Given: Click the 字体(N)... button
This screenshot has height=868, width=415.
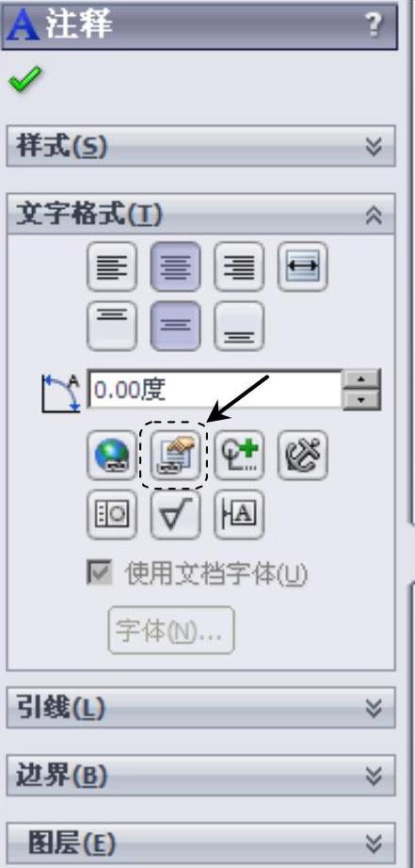Looking at the screenshot, I should 171,631.
